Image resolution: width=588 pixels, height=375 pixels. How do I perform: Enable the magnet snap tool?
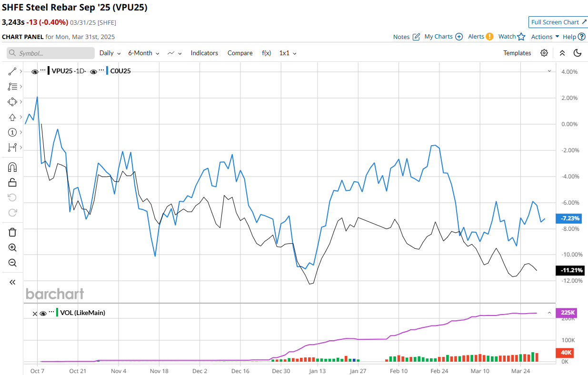(x=12, y=167)
